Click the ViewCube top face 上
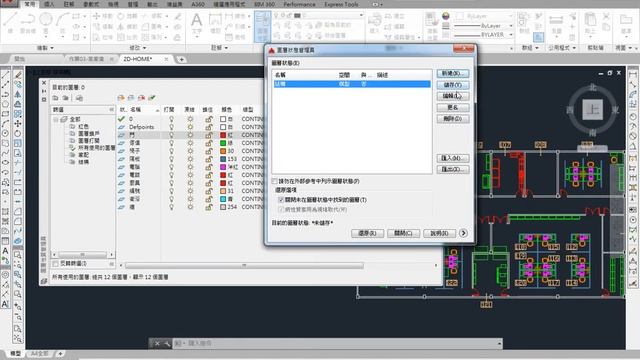This screenshot has width=640, height=360. [x=593, y=109]
